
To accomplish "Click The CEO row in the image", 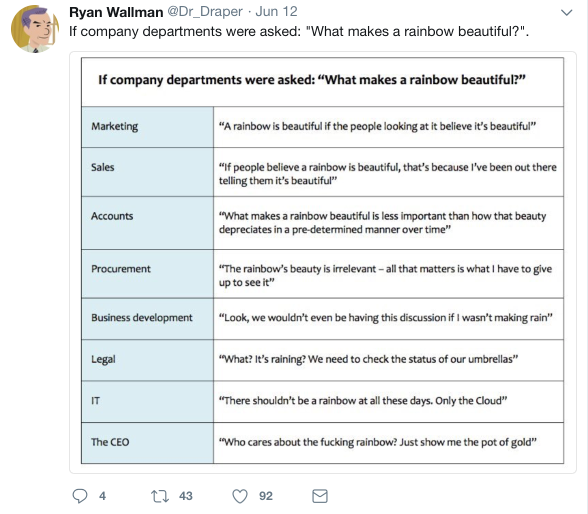I will (322, 443).
